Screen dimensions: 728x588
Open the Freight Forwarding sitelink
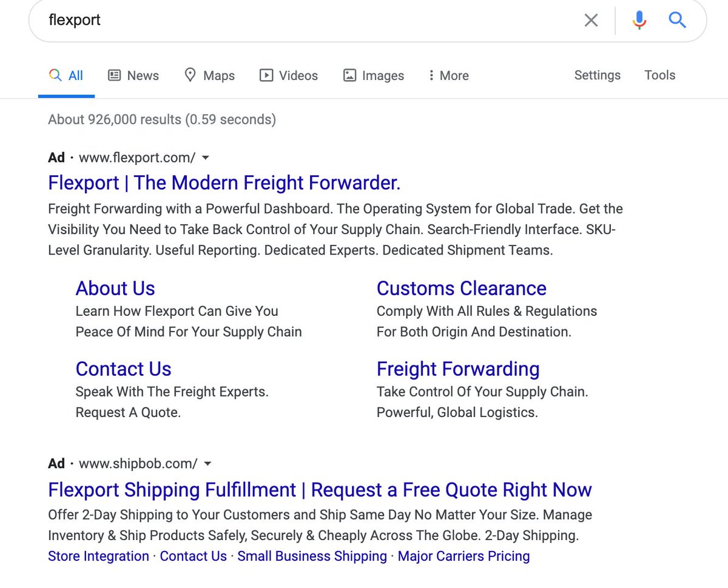click(x=458, y=369)
